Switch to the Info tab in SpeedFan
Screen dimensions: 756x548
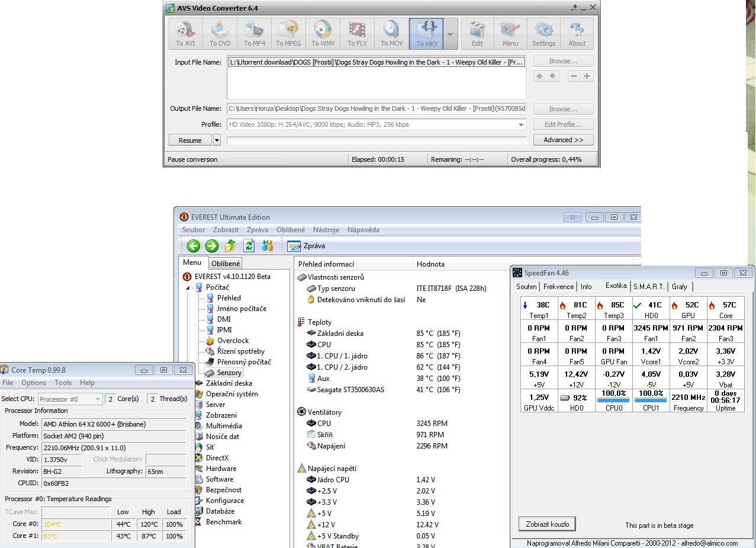tap(586, 287)
